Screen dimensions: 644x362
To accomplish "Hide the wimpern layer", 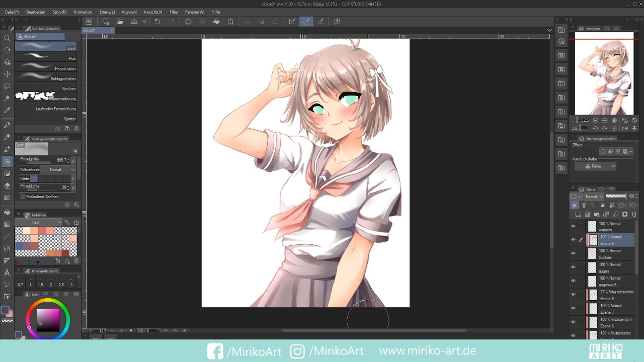I will point(573,226).
